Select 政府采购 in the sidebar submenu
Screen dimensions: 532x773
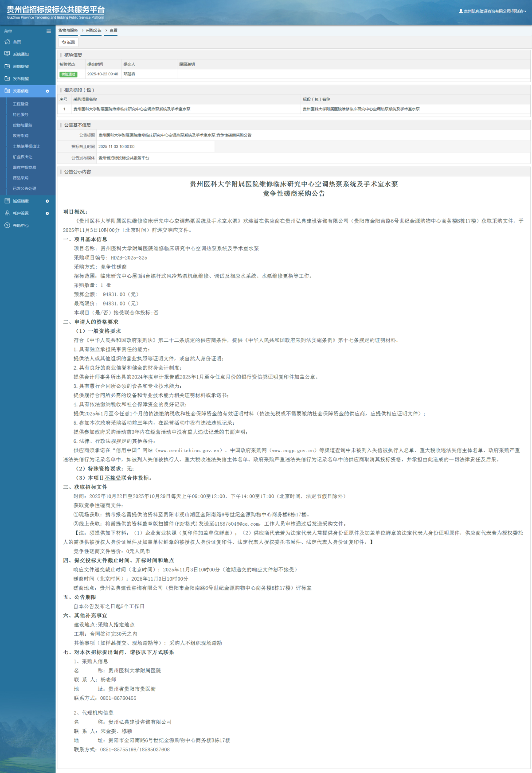coord(20,136)
